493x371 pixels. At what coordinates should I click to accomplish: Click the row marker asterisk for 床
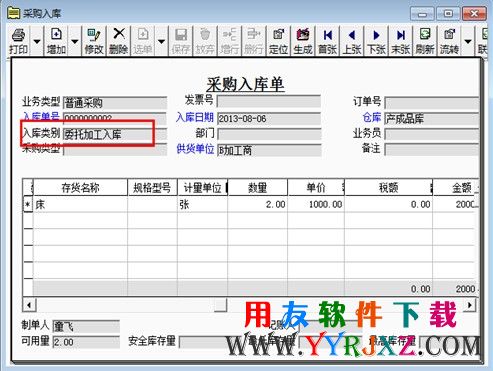pyautogui.click(x=28, y=204)
